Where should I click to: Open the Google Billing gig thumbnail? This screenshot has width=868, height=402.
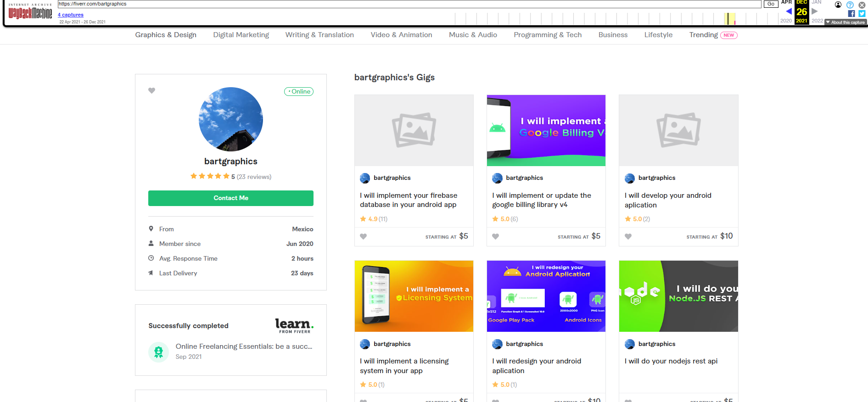coord(546,130)
